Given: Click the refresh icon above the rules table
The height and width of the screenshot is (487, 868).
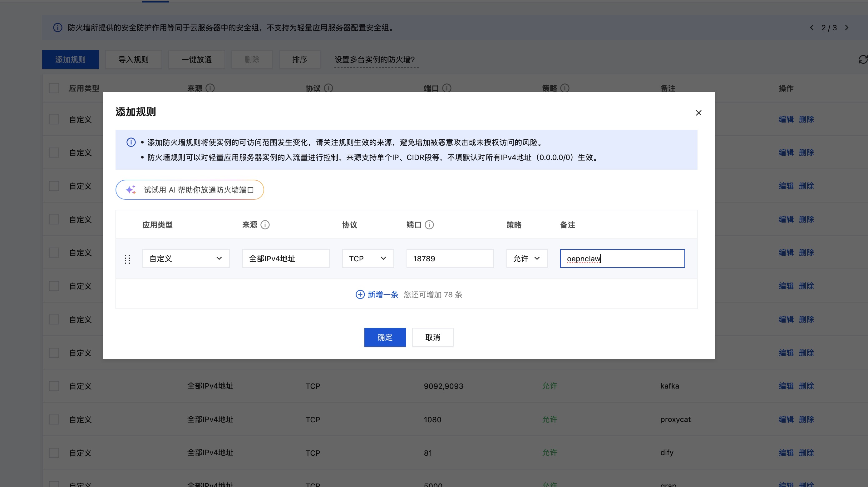Looking at the screenshot, I should point(863,60).
